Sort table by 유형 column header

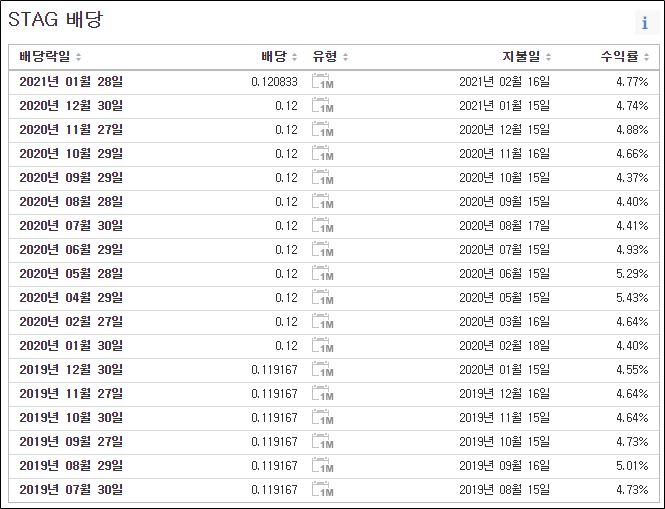[330, 56]
